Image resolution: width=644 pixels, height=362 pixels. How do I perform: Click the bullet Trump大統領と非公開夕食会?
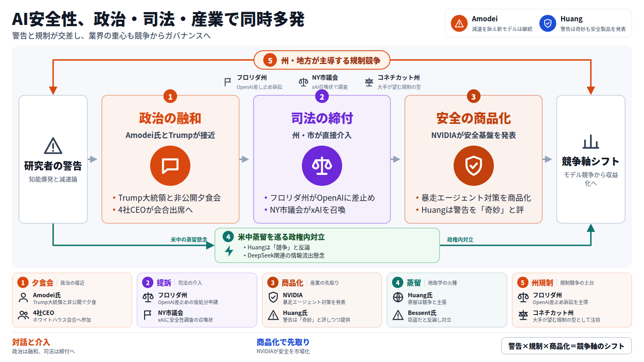pos(167,198)
